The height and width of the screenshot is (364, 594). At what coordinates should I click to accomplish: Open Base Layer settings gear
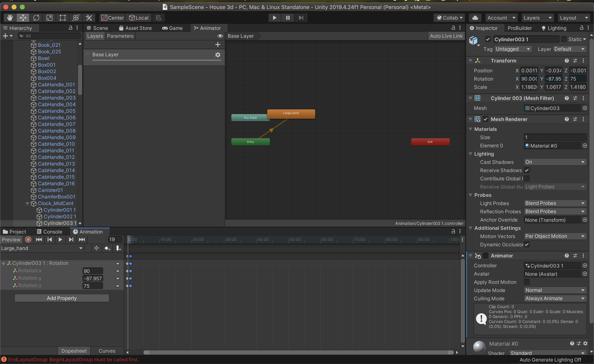(218, 55)
